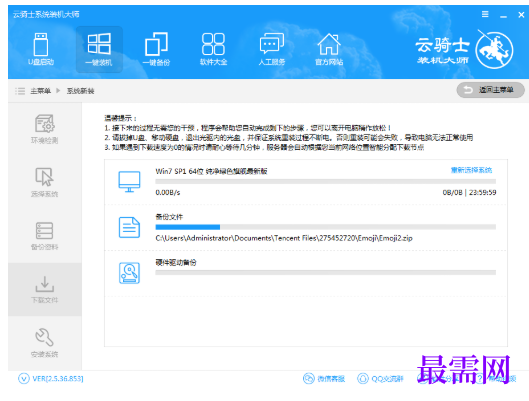
Task: Open the 软件大全 software page
Action: point(213,50)
